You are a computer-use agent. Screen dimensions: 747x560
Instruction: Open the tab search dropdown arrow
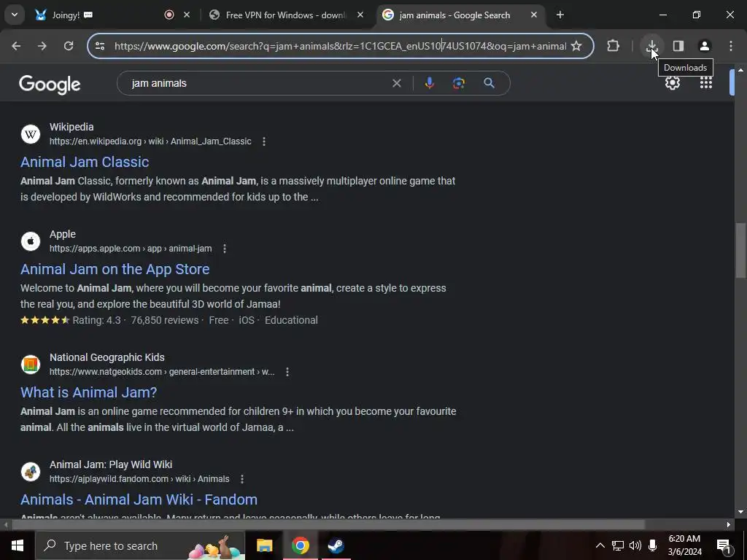point(15,15)
